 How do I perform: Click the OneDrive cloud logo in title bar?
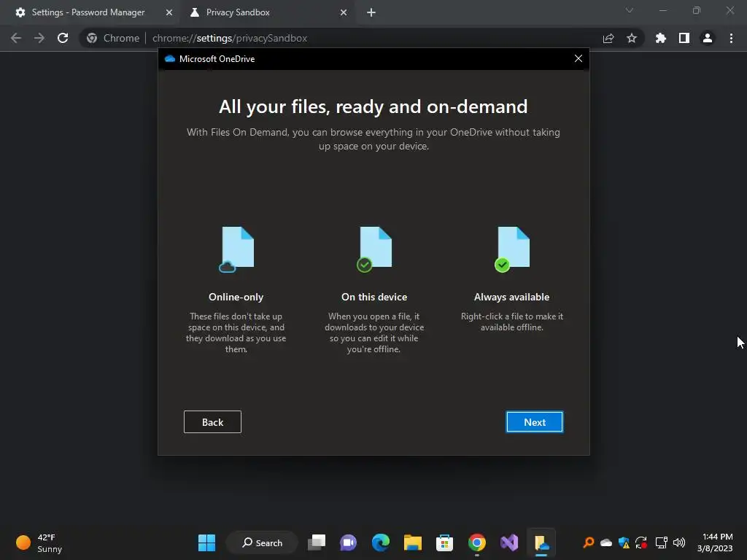[x=169, y=58]
